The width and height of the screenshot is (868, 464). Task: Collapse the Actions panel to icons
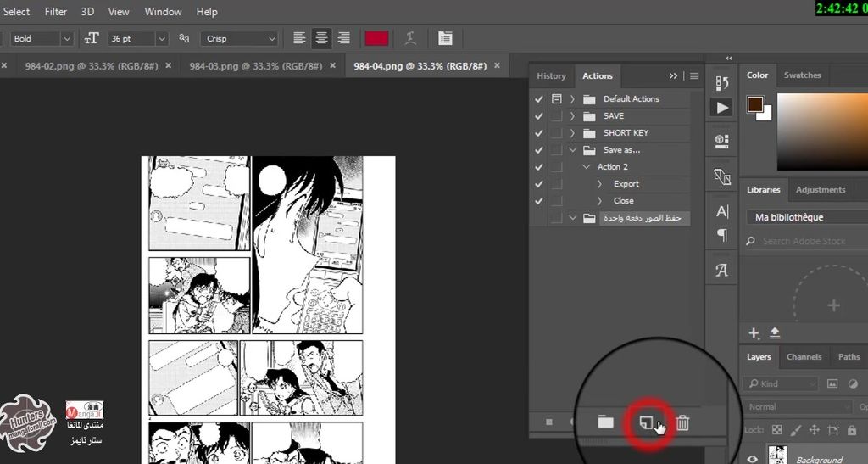(672, 75)
